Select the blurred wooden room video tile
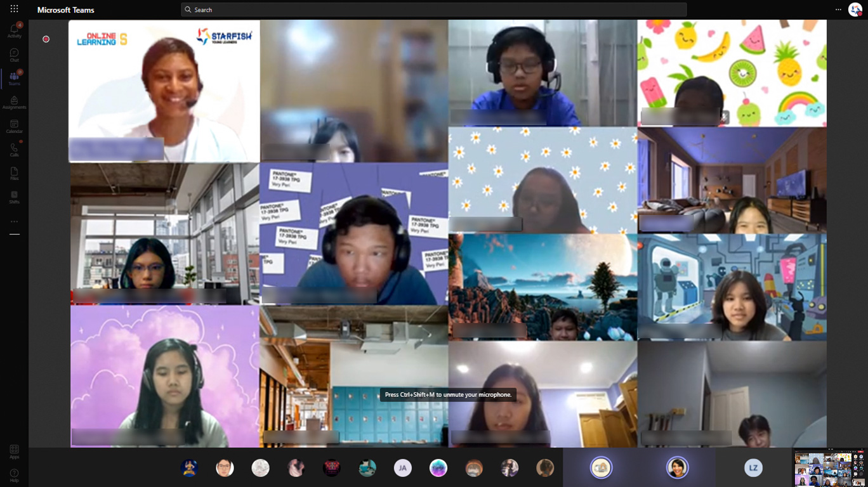 click(x=354, y=91)
